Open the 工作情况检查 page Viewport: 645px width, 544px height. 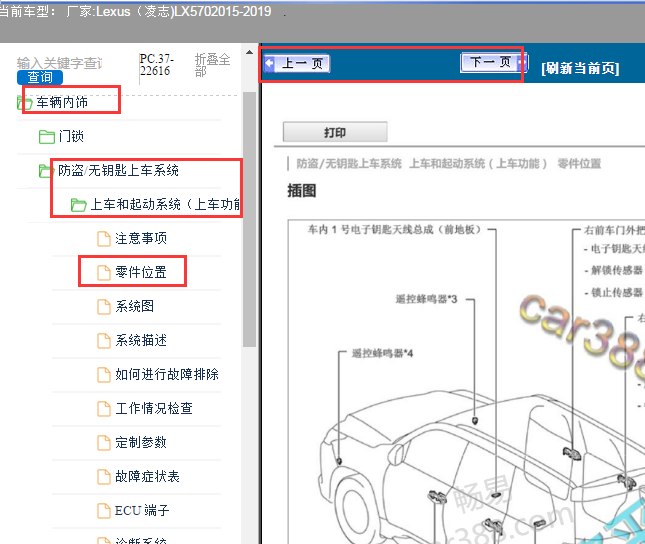pyautogui.click(x=154, y=409)
